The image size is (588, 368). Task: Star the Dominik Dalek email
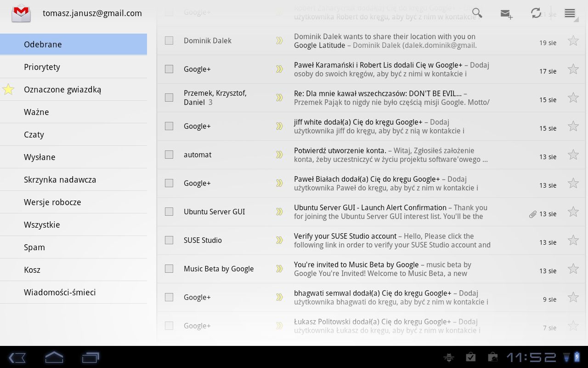click(x=573, y=41)
